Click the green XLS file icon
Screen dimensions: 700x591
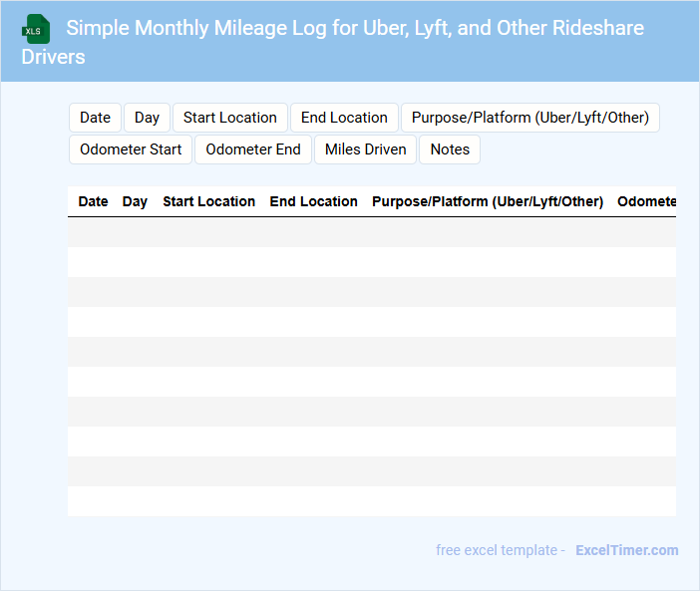(x=35, y=29)
